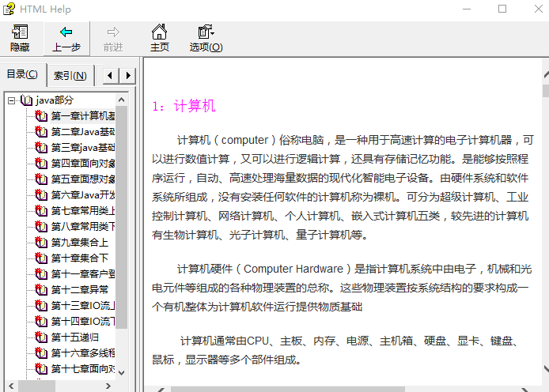This screenshot has height=392, width=549.
Task: Click book icon beside 第九章集合上
Action: click(41, 243)
